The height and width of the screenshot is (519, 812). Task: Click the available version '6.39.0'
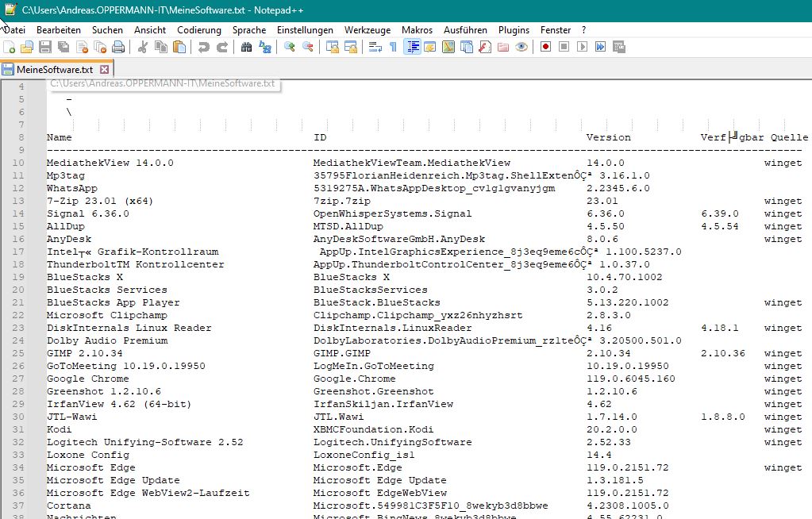pos(720,213)
